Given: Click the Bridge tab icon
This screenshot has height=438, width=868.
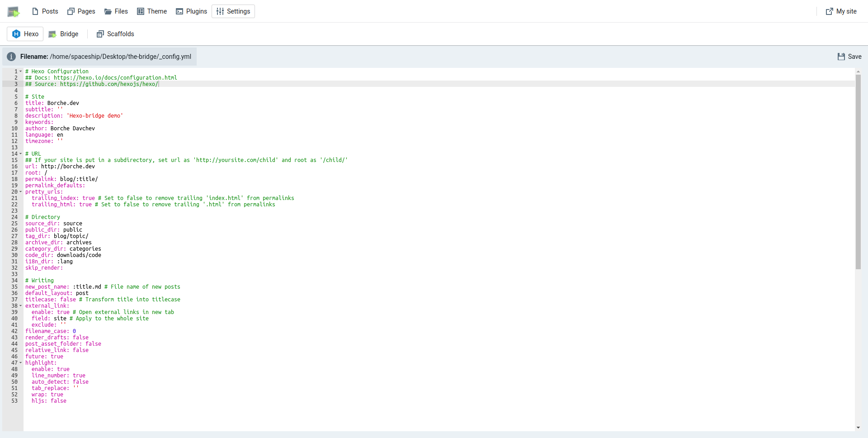Looking at the screenshot, I should point(52,34).
